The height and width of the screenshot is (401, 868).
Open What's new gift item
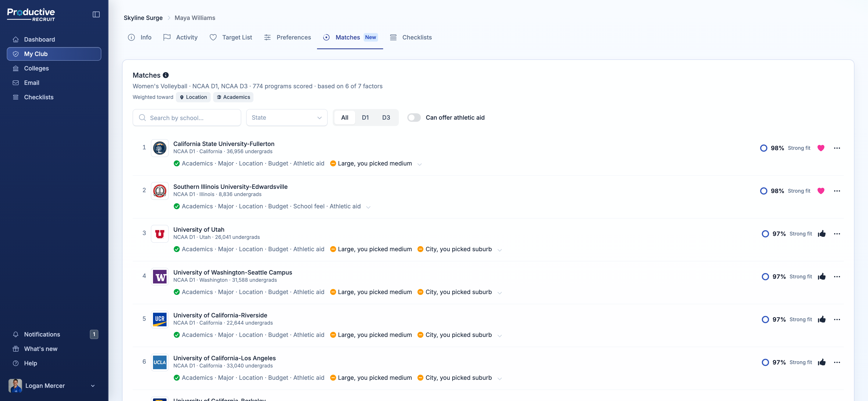[54, 349]
